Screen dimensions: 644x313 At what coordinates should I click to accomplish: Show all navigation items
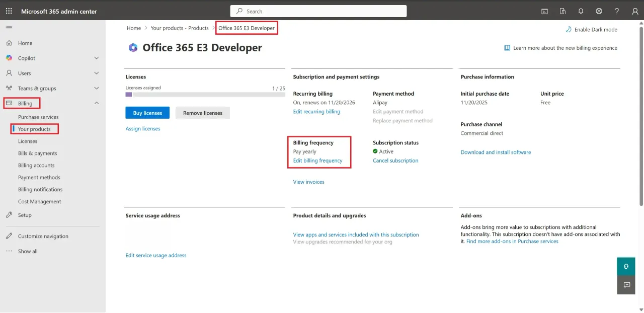(x=28, y=252)
